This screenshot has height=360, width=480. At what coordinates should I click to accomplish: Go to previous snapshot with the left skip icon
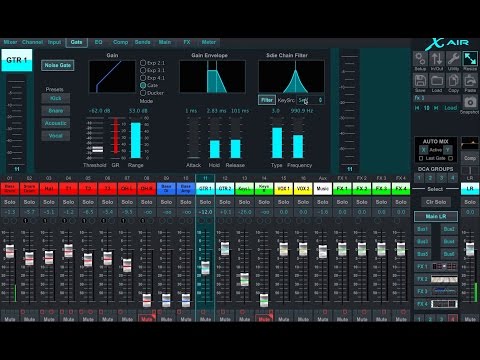pos(417,108)
